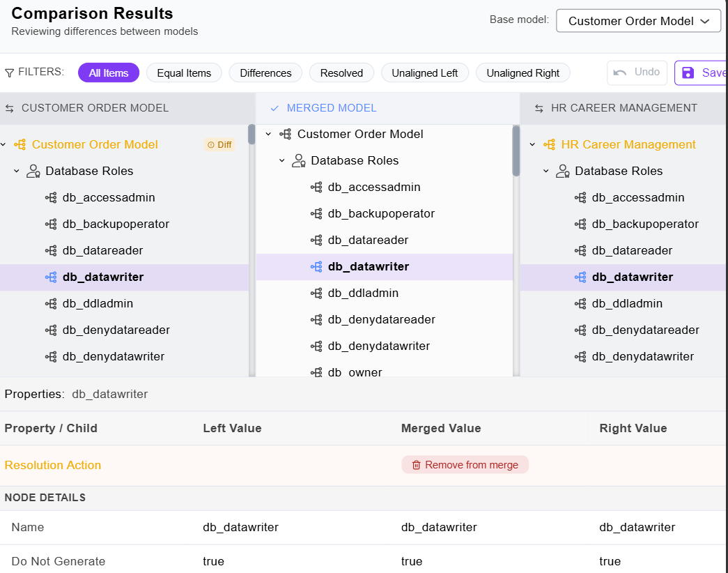Click the NODE DETAILS section header
The image size is (728, 573).
pos(45,498)
